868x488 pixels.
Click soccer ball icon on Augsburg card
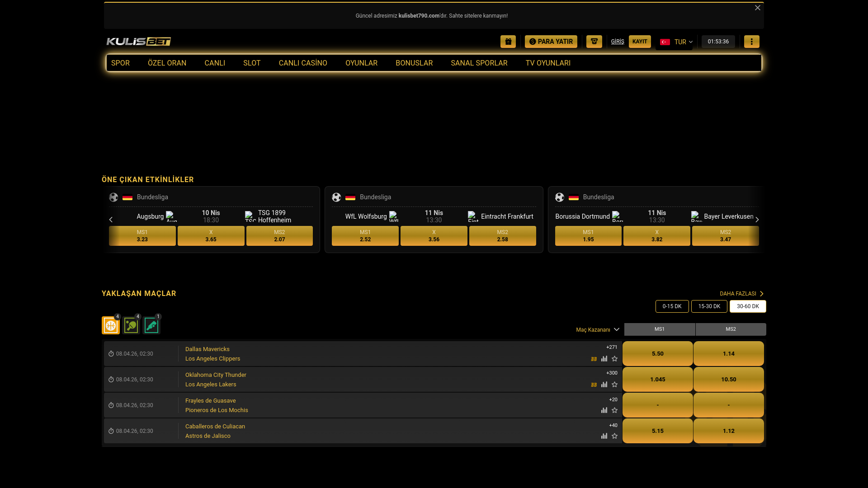point(113,197)
